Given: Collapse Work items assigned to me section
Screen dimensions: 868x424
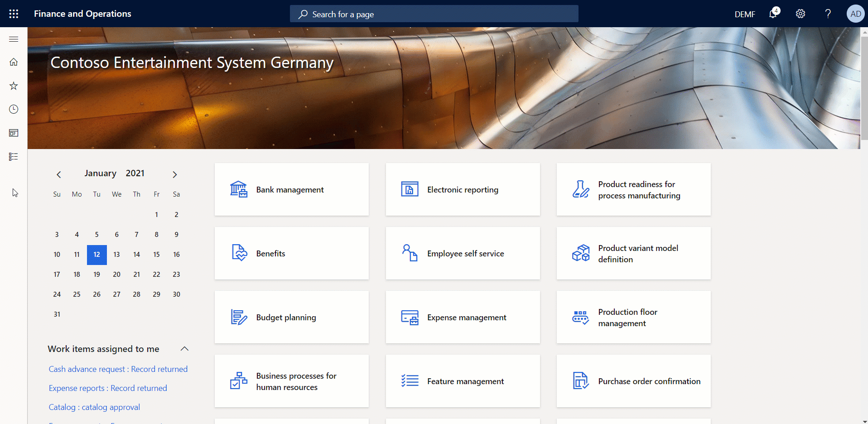Looking at the screenshot, I should (x=184, y=349).
